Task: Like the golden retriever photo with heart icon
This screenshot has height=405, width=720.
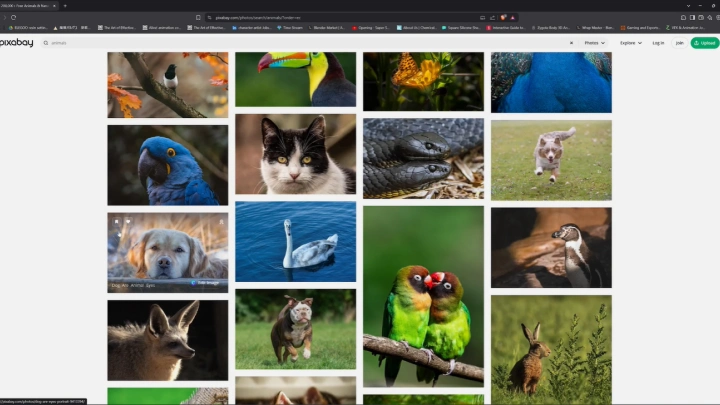Action: point(128,221)
